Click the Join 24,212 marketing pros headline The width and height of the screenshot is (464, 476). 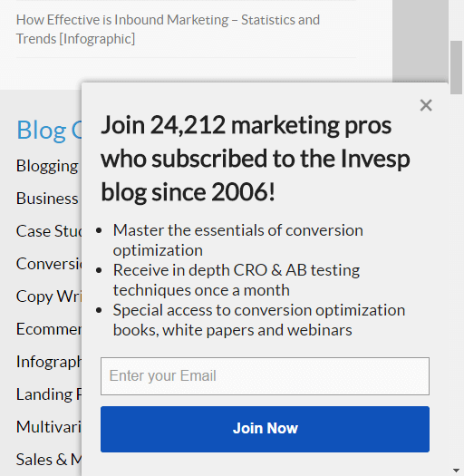pyautogui.click(x=256, y=159)
